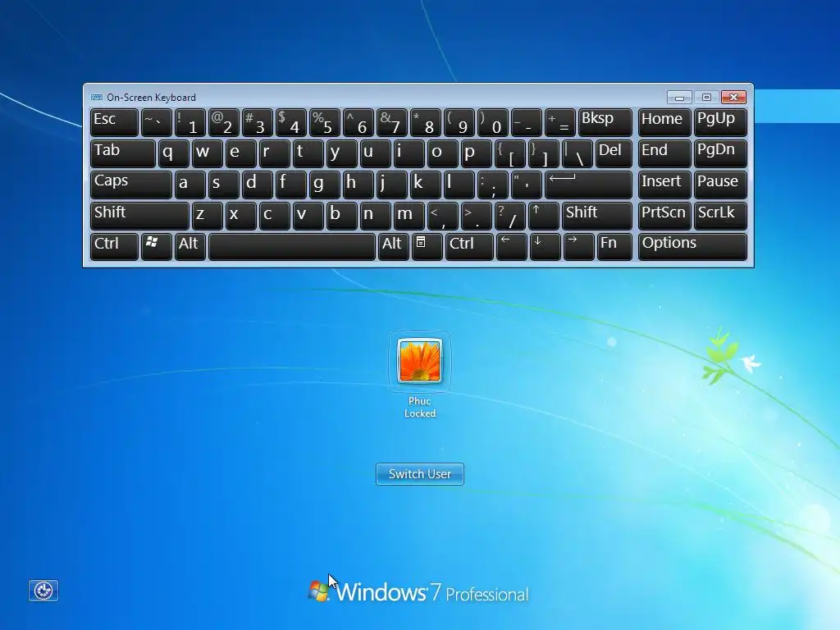Screen dimensions: 840x630
Task: Click the Bksp key
Action: click(x=605, y=122)
